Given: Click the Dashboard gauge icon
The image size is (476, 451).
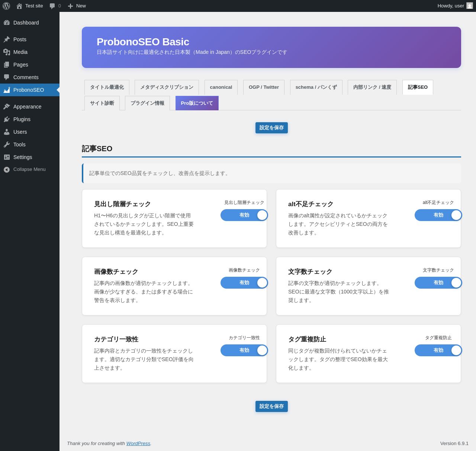Looking at the screenshot, I should click(7, 23).
